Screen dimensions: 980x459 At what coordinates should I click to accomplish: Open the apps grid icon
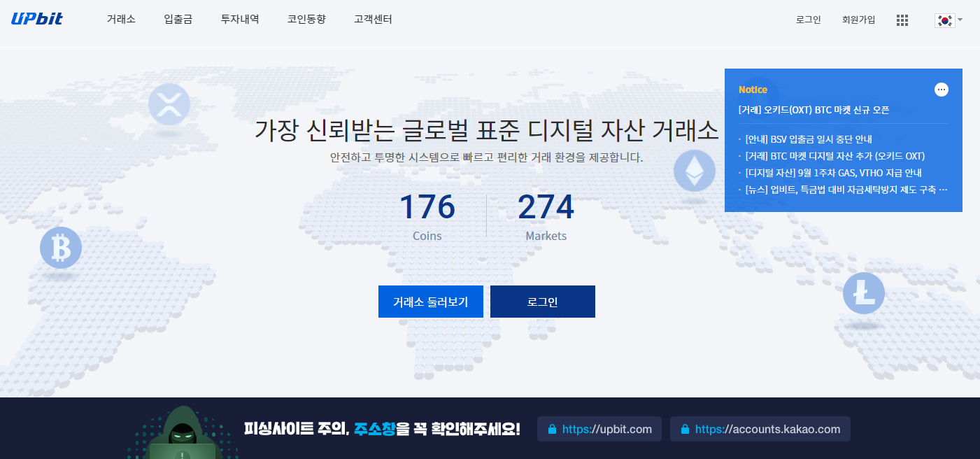(902, 20)
